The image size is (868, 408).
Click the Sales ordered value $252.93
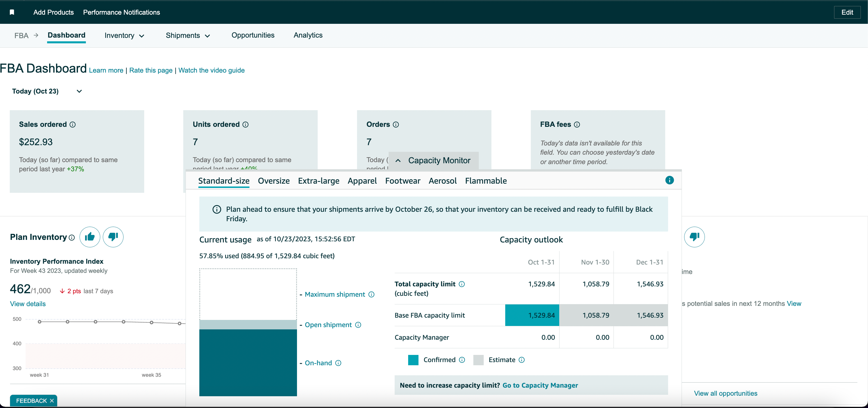pyautogui.click(x=36, y=142)
